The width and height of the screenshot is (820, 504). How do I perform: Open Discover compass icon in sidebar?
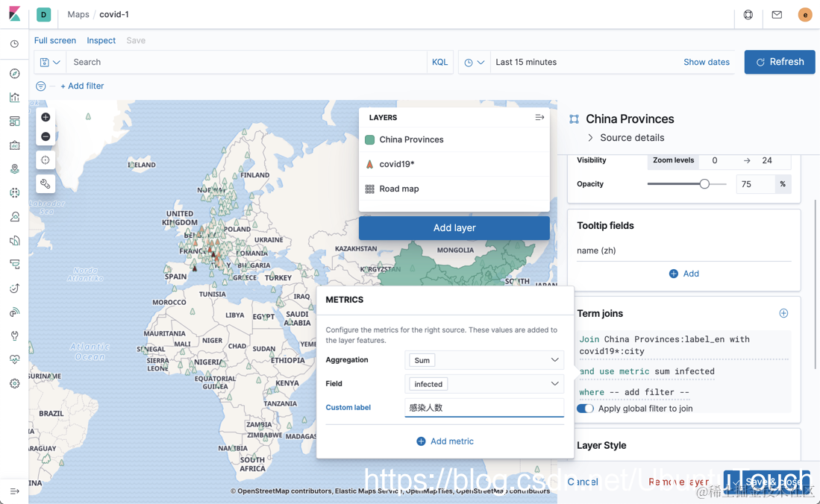pos(15,73)
